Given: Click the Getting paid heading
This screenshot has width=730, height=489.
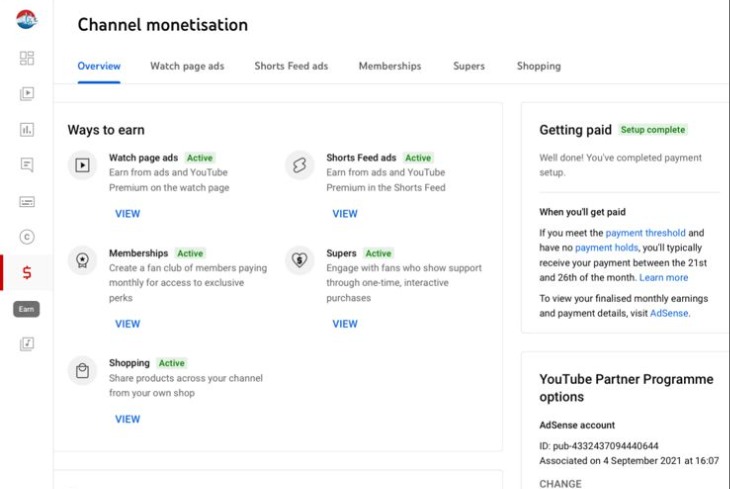Looking at the screenshot, I should pos(575,130).
